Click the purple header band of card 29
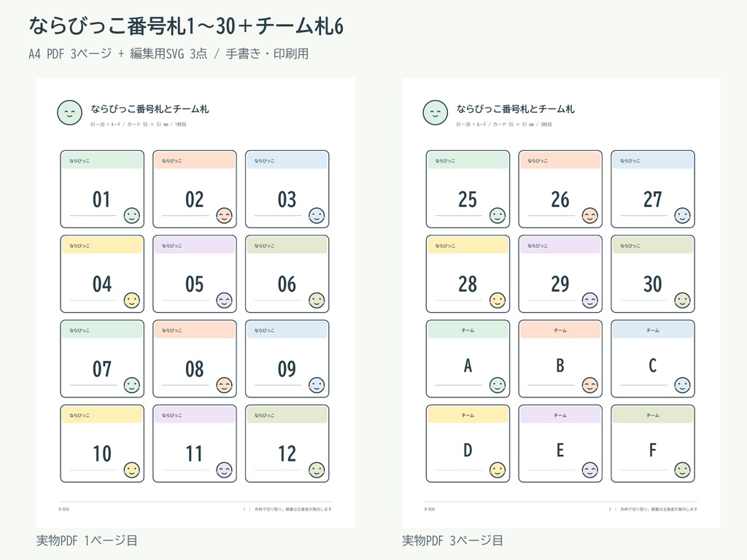 click(560, 245)
